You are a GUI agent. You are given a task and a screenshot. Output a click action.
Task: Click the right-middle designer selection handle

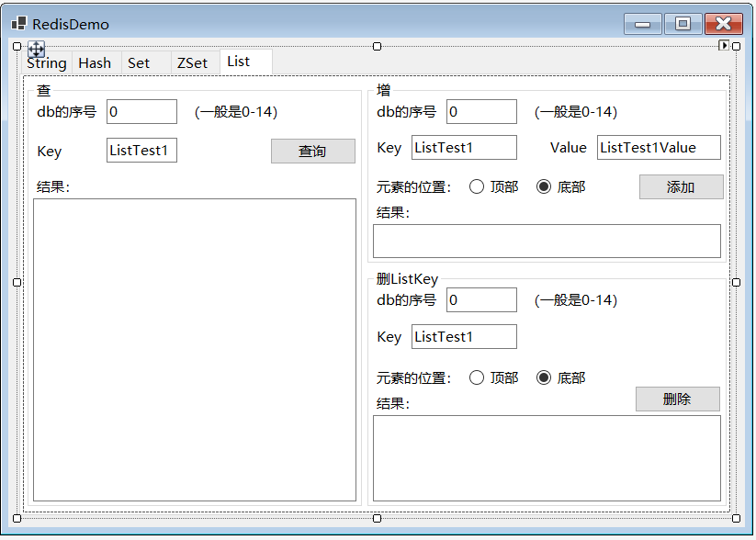coord(736,282)
